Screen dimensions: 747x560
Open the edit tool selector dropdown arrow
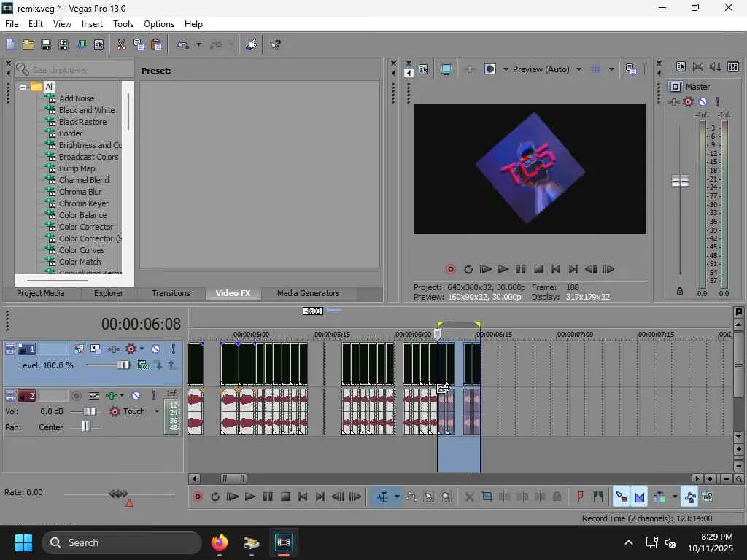[x=396, y=497]
